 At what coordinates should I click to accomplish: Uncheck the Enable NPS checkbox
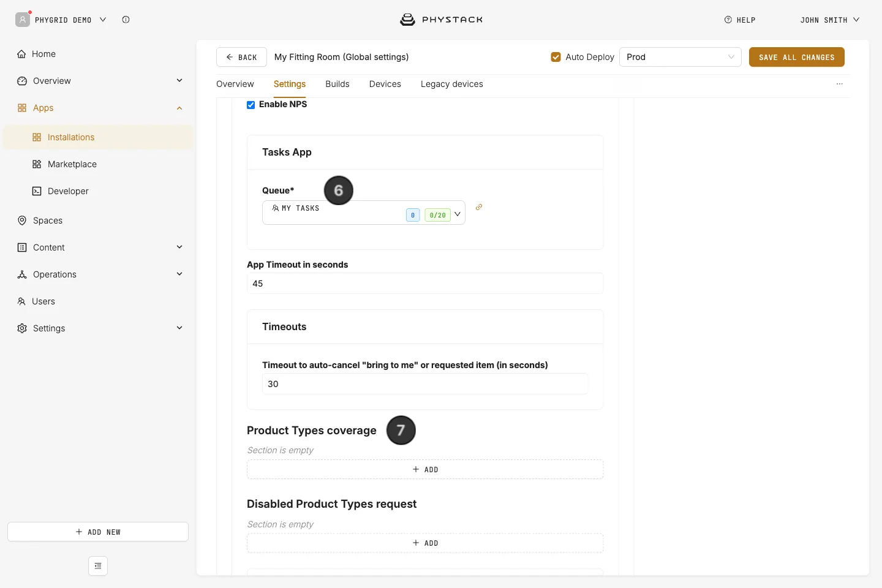tap(251, 105)
